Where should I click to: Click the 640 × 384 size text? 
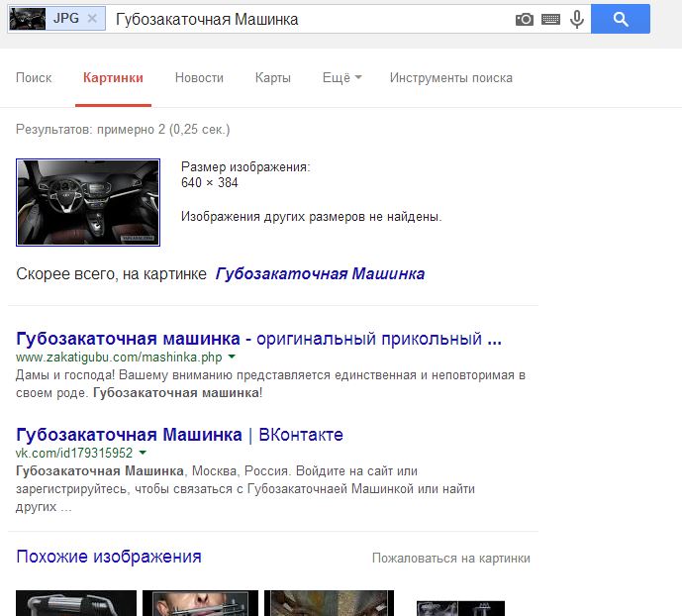[210, 182]
